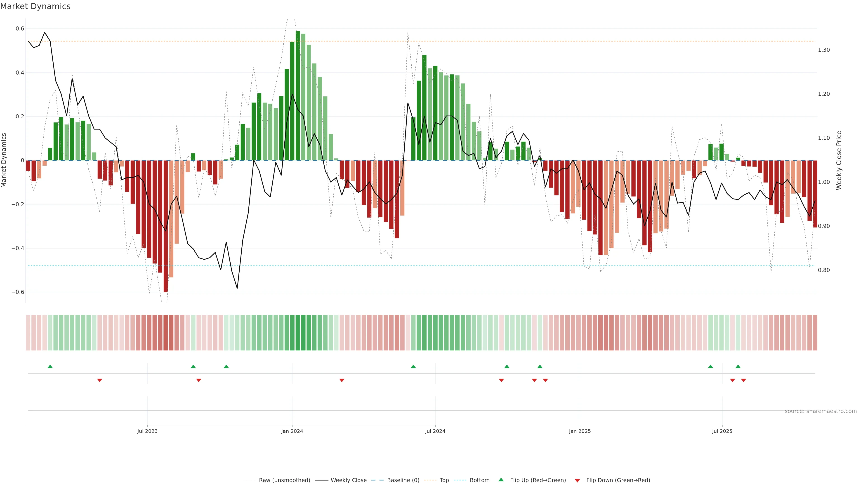This screenshot has width=868, height=488.
Task: Click the Market Dynamics chart title
Action: (x=35, y=6)
